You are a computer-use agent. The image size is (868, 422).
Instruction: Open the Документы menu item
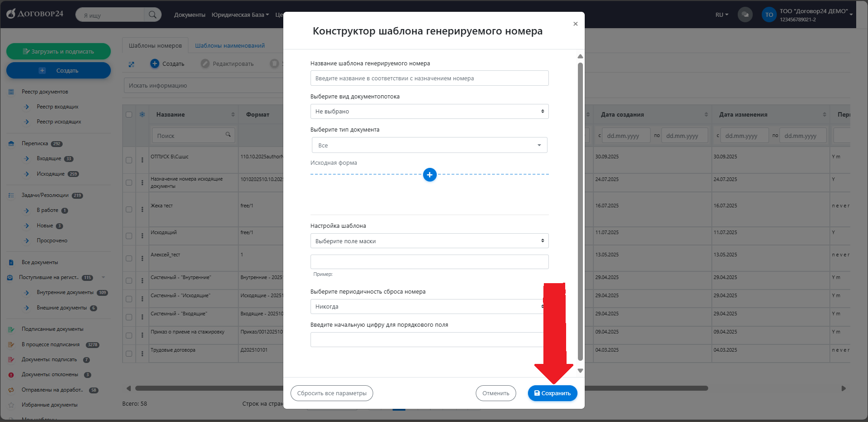pyautogui.click(x=189, y=15)
